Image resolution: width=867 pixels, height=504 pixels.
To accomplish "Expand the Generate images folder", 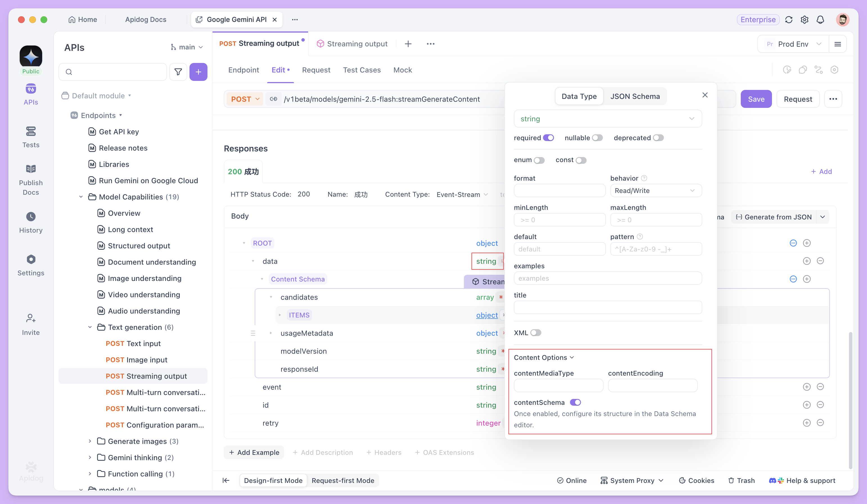I will coord(90,441).
